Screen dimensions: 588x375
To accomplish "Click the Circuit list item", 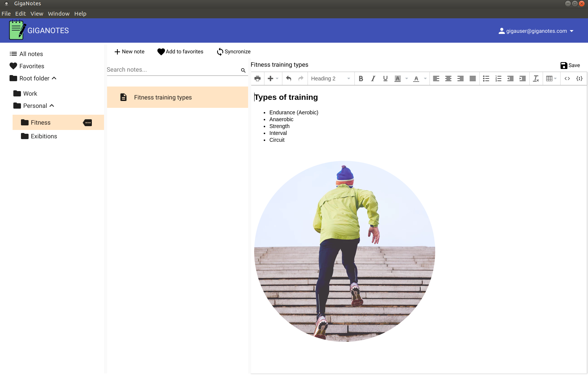I will pos(277,140).
